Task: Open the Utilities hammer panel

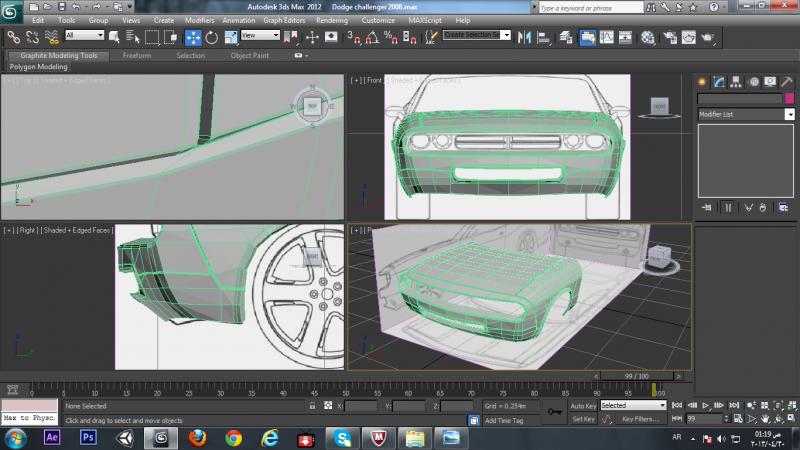Action: click(786, 81)
